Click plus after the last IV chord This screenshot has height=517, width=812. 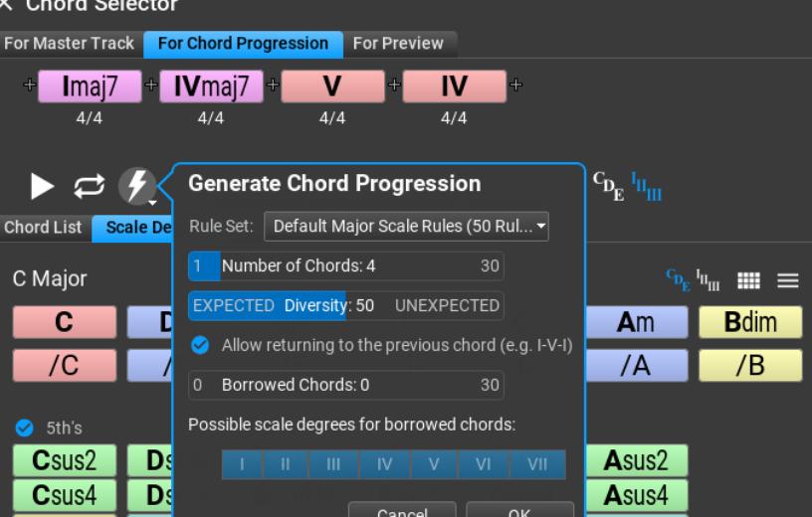click(514, 86)
